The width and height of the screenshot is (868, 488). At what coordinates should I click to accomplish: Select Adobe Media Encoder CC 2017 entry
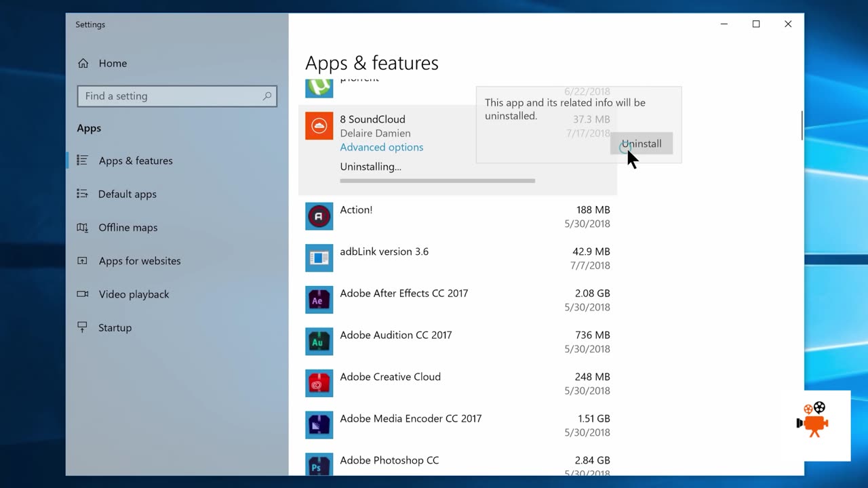[458, 425]
